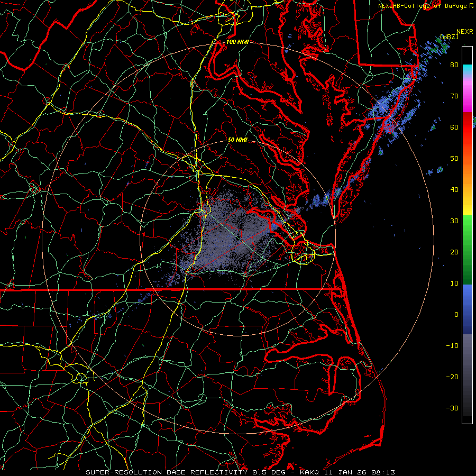This screenshot has height=476, width=476.
Task: Click the [dBZ] units label
Action: click(449, 36)
